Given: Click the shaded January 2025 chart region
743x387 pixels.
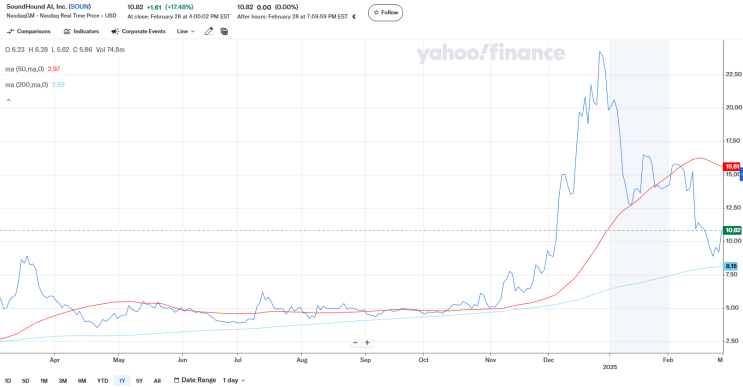Looking at the screenshot, I should (639, 197).
